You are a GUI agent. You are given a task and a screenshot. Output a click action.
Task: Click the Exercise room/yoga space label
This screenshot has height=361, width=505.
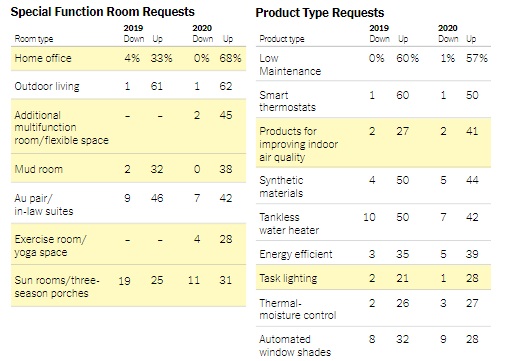tap(50, 246)
